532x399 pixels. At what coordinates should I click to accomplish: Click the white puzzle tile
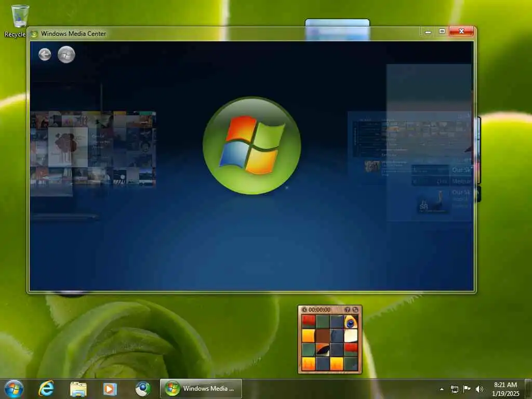pyautogui.click(x=351, y=336)
